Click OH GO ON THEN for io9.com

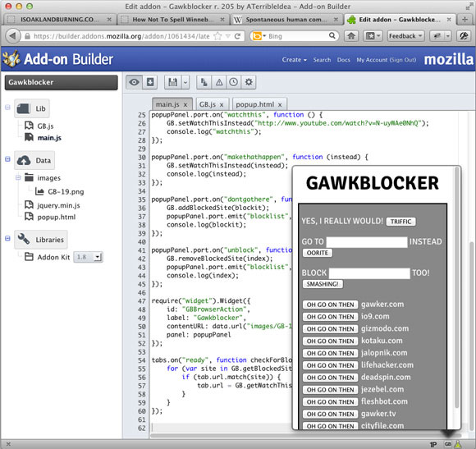tap(330, 317)
